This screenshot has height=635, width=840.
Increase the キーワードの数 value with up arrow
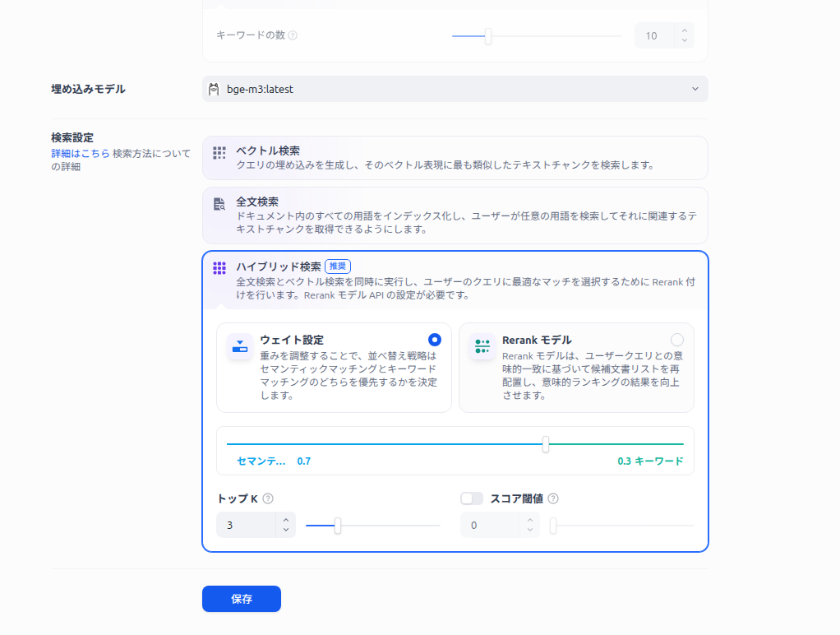tap(684, 30)
